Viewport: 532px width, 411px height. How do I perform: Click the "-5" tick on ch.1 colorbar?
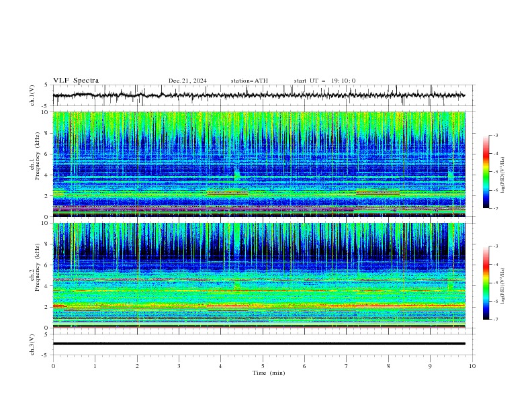pos(495,172)
